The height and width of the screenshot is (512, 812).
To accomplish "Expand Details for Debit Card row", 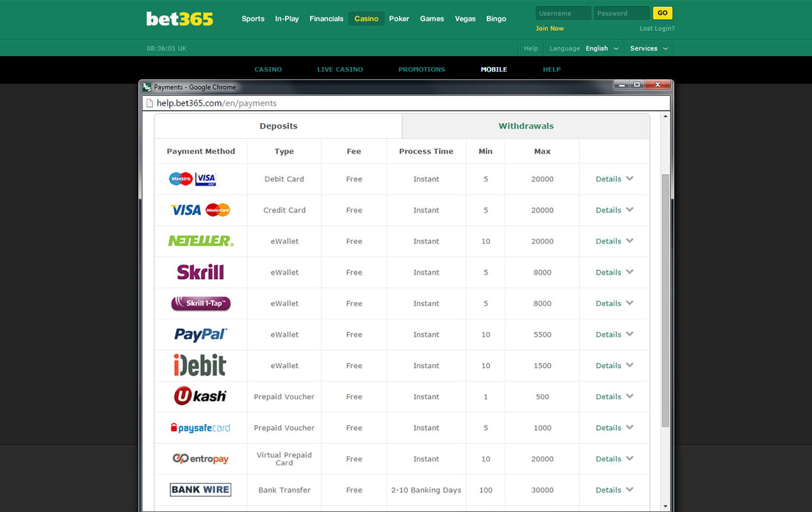I will click(x=614, y=179).
